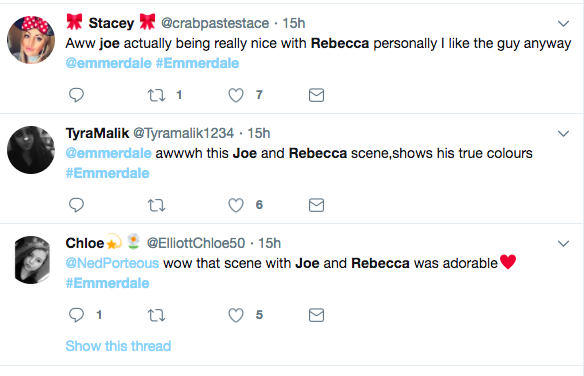Expand the dropdown chevron on TyraMalik's tweet
Image resolution: width=584 pixels, height=376 pixels.
point(563,134)
